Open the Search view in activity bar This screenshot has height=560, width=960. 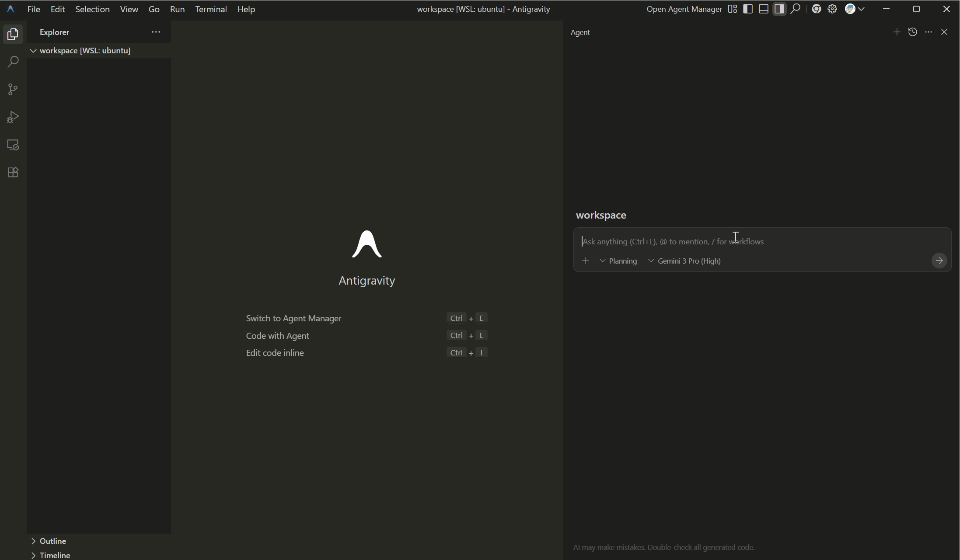[13, 62]
